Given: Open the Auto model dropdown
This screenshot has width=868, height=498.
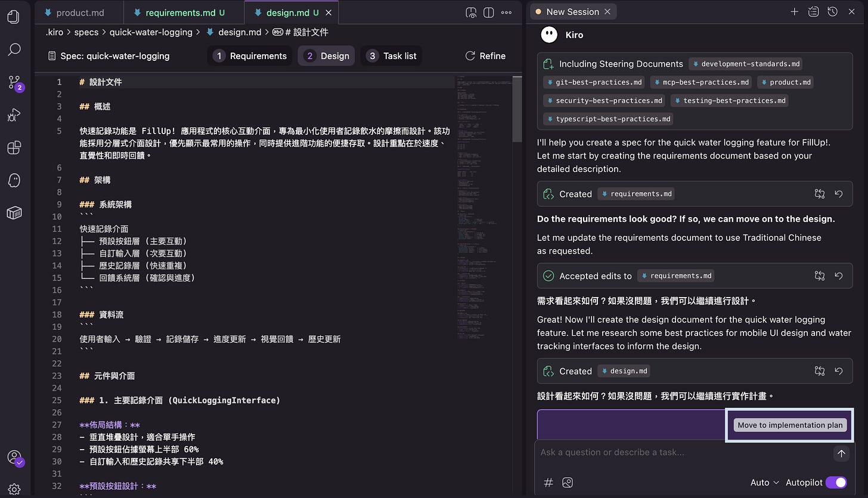Looking at the screenshot, I should (764, 482).
